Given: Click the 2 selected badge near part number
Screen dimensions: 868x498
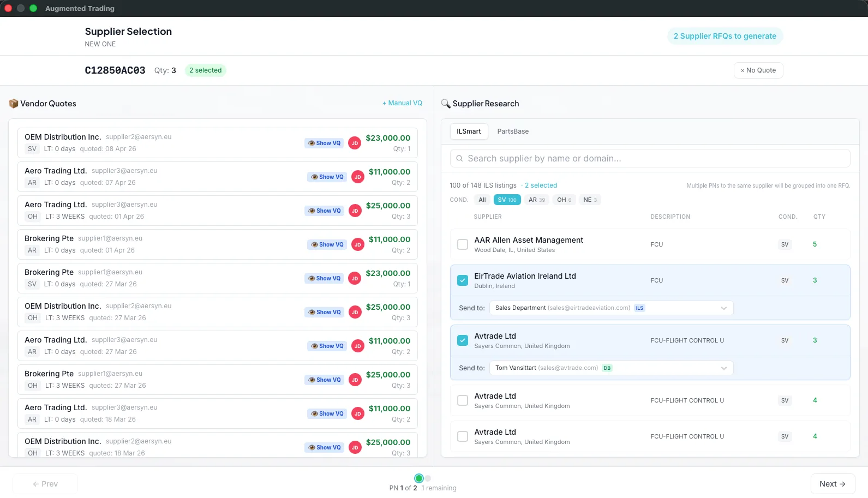Looking at the screenshot, I should (206, 70).
